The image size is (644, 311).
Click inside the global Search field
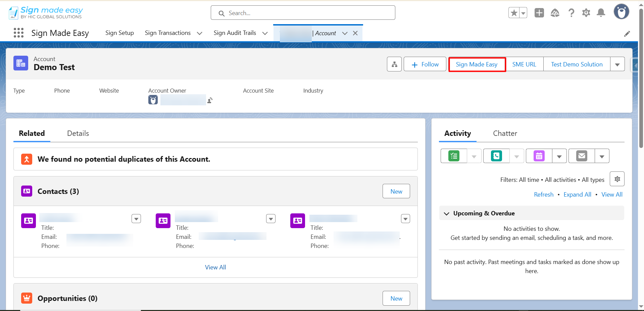(x=302, y=13)
